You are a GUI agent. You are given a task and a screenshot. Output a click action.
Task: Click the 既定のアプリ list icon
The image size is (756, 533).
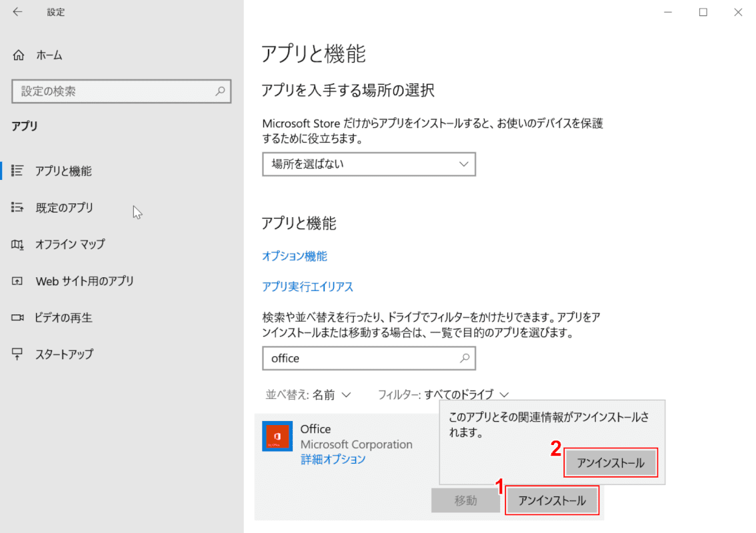click(17, 207)
